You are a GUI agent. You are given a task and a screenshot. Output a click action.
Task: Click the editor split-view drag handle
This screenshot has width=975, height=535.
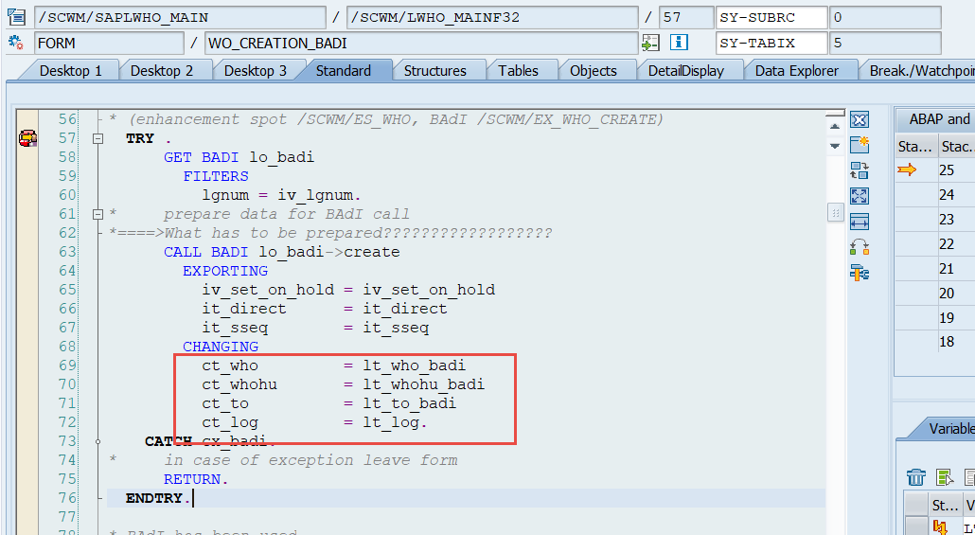click(x=835, y=113)
